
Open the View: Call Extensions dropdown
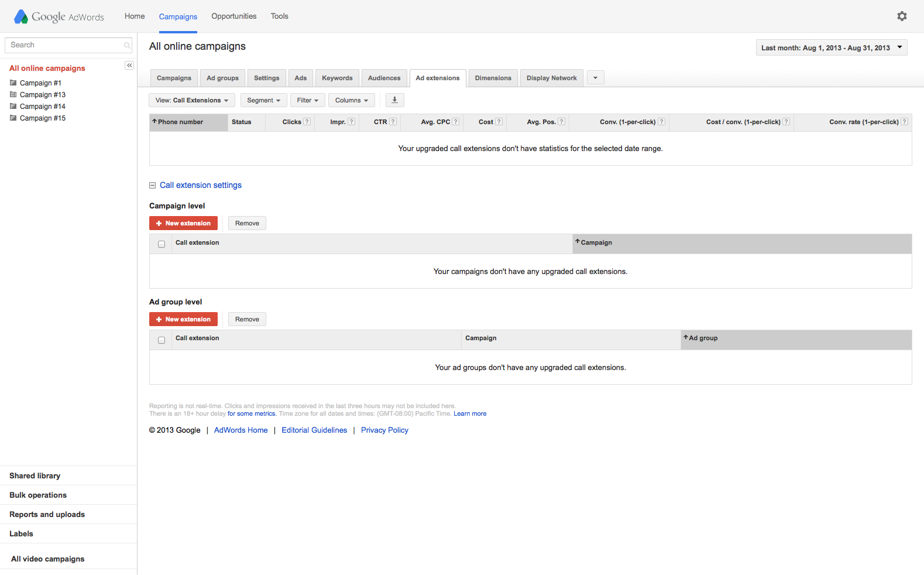point(192,100)
